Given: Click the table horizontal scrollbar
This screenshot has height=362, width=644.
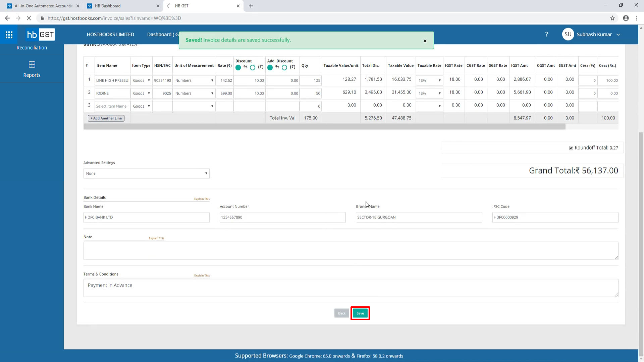Looking at the screenshot, I should pos(324,127).
